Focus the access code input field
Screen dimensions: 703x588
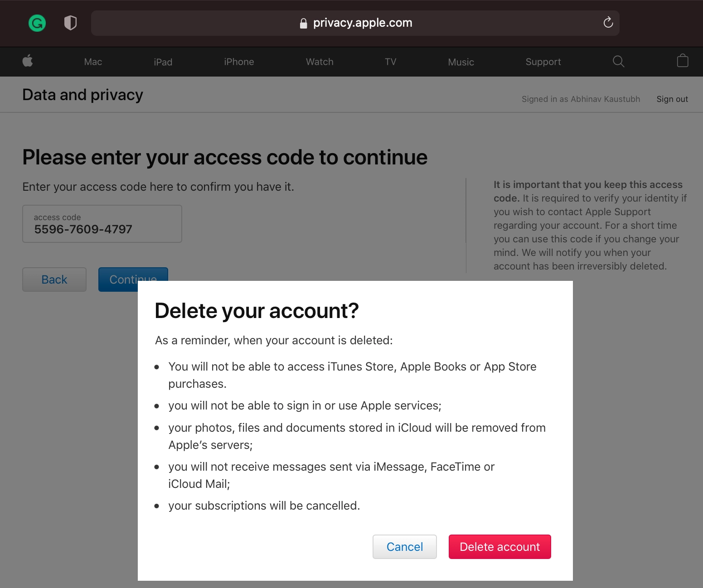(x=102, y=224)
